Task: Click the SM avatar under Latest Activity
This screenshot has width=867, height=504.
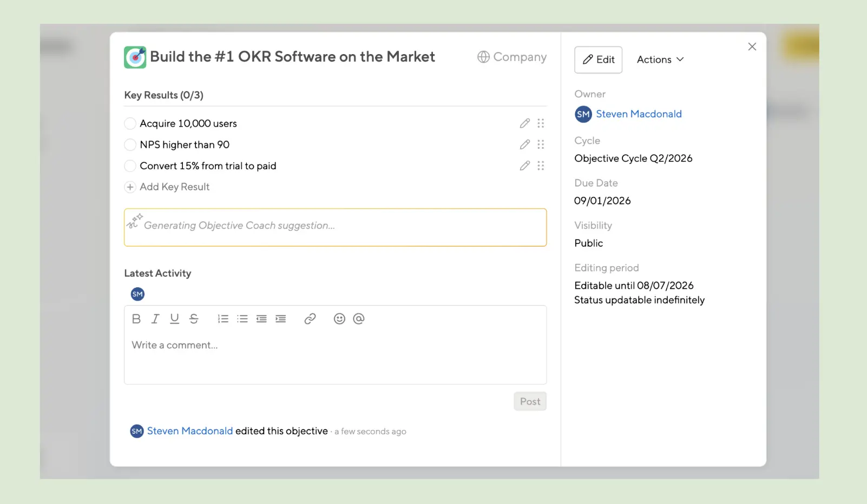Action: click(137, 294)
